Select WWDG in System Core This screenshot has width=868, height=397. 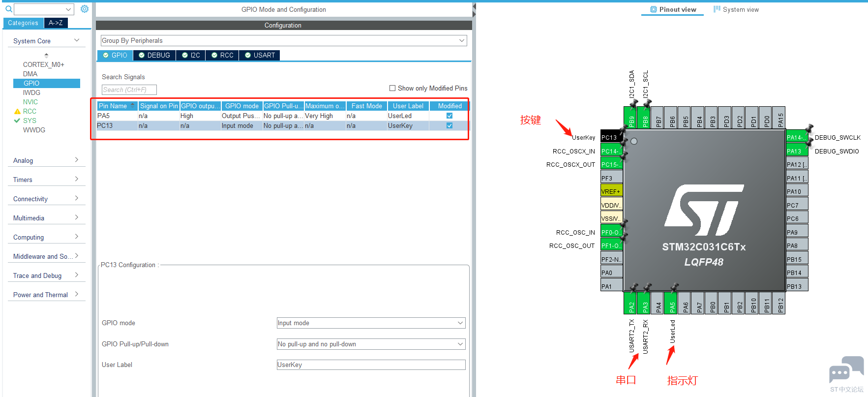pos(34,130)
